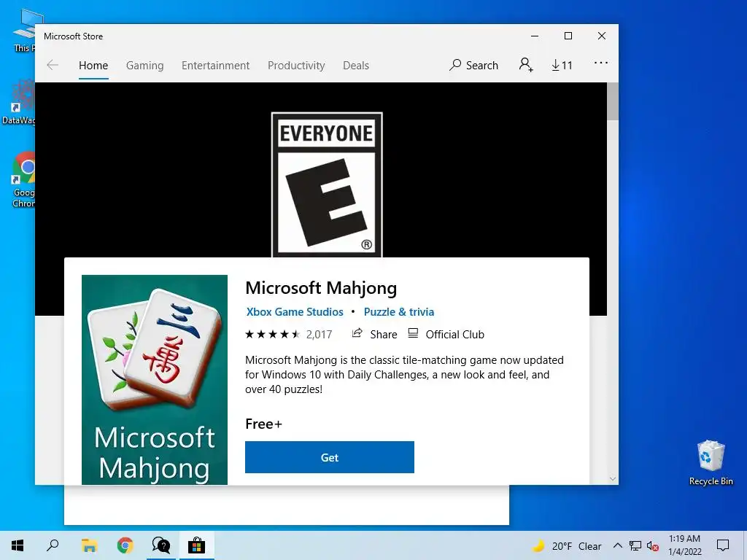This screenshot has width=747, height=560.
Task: Click the Free+ price text
Action: point(263,424)
